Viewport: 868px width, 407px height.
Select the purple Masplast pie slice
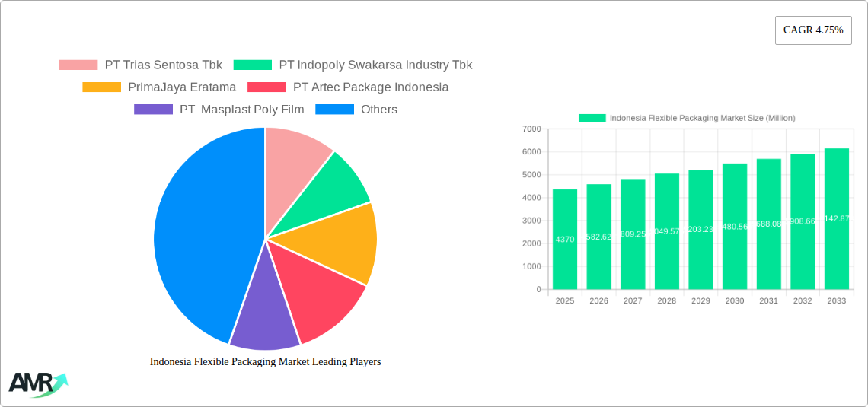pyautogui.click(x=263, y=320)
